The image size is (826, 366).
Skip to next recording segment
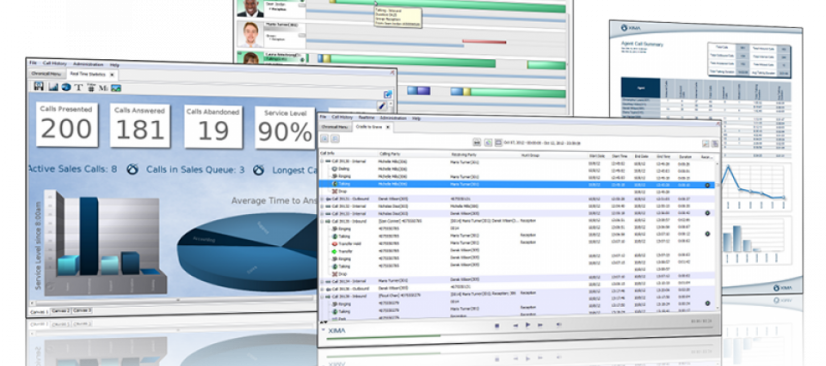[540, 325]
